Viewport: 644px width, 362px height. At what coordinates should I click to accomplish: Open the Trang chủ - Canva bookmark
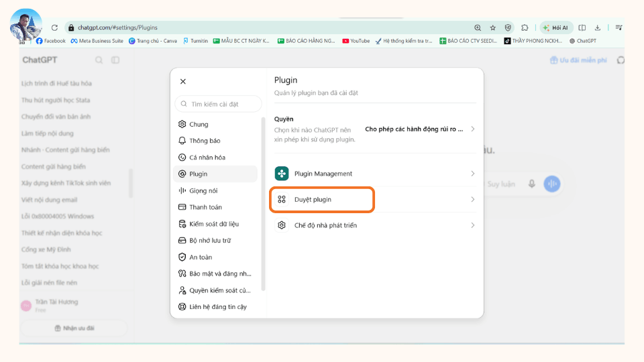153,41
